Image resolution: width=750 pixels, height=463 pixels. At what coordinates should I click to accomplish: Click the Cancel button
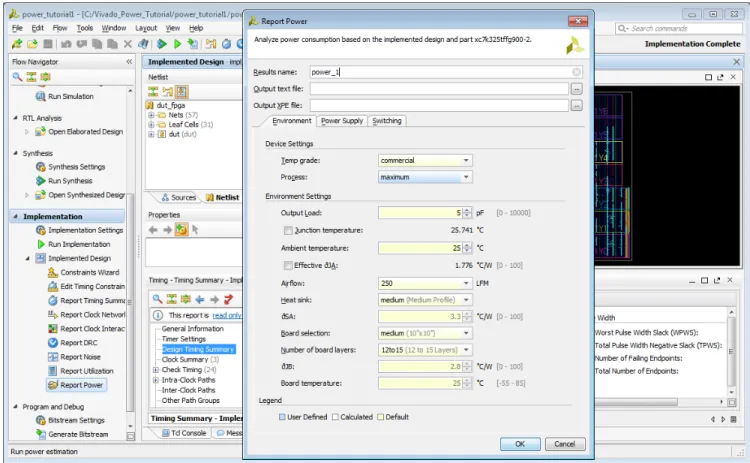tap(565, 444)
